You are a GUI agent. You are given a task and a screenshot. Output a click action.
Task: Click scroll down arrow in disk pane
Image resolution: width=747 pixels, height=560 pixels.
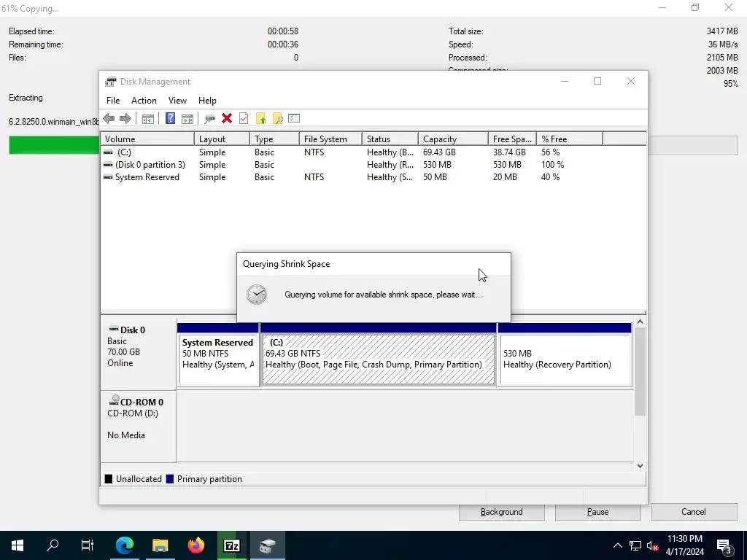(x=640, y=466)
